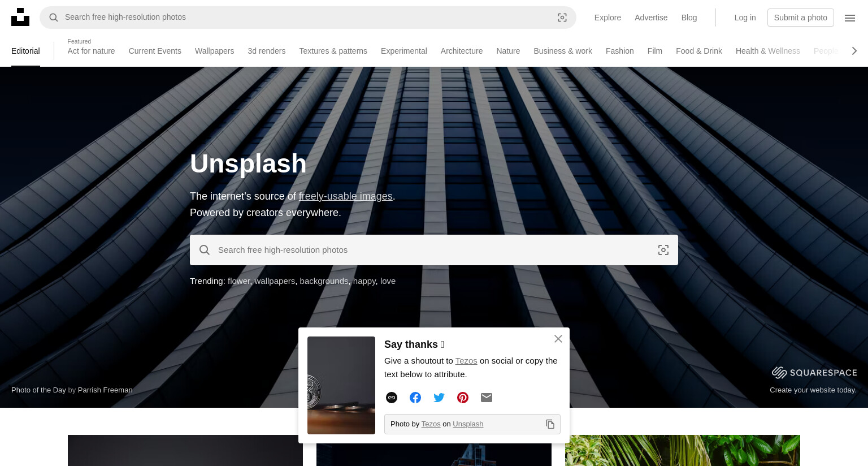The width and height of the screenshot is (868, 466).
Task: Open Tezos link in attribution box
Action: (x=431, y=424)
